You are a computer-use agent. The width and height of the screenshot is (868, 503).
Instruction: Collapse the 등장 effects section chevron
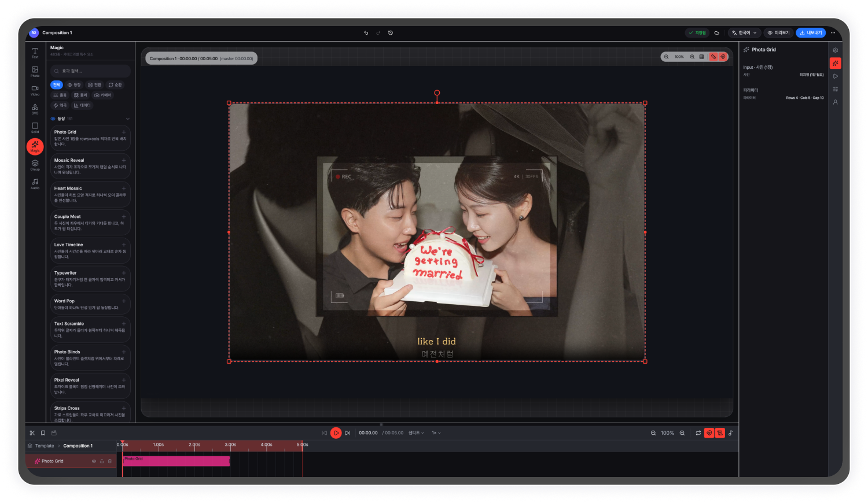pos(127,119)
